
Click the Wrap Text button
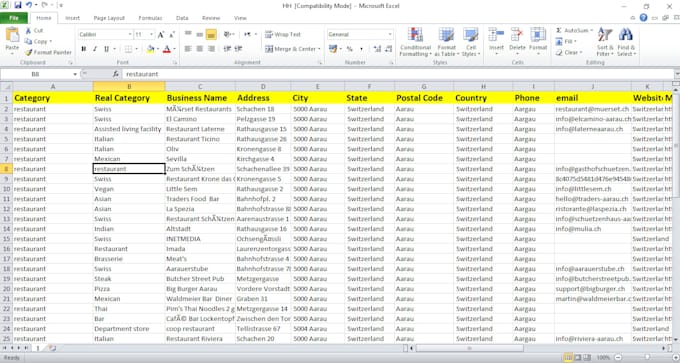(283, 34)
